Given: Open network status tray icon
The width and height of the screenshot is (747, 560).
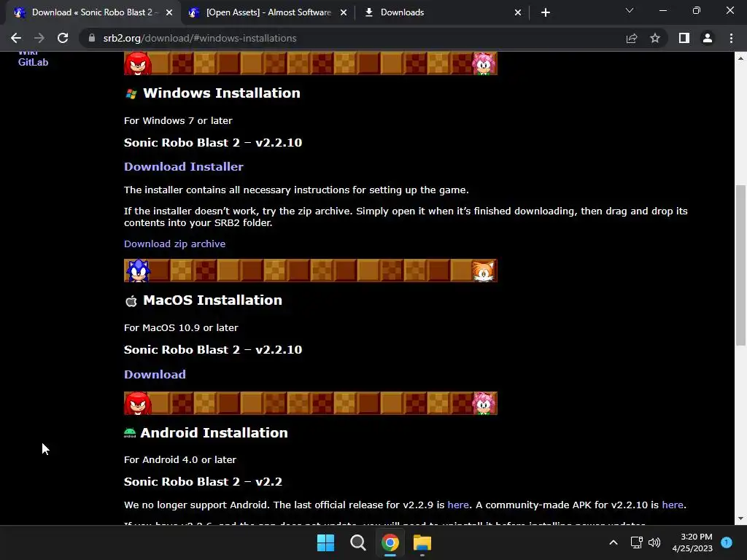Looking at the screenshot, I should tap(636, 542).
